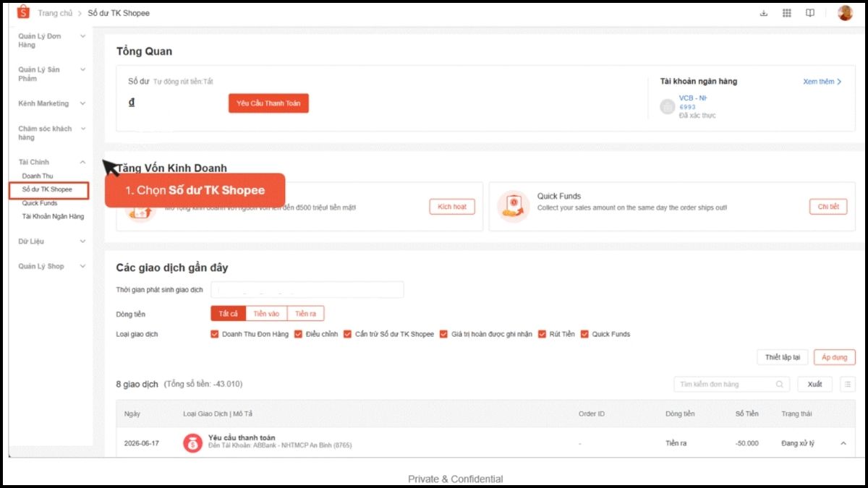The width and height of the screenshot is (868, 488).
Task: Click the VCB bank account name
Action: point(692,98)
